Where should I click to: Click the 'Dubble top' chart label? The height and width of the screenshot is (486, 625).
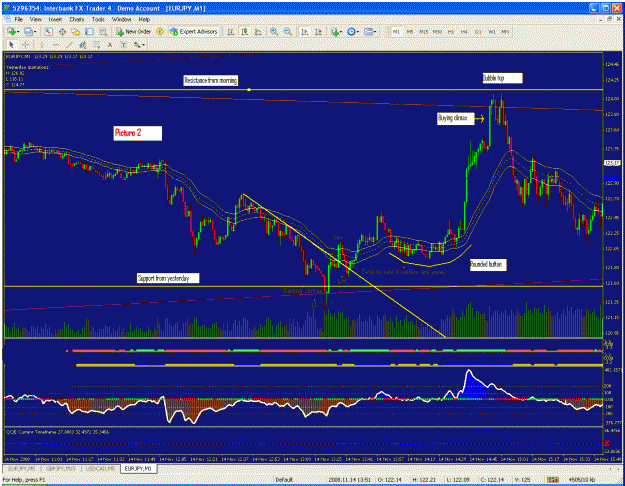[502, 78]
